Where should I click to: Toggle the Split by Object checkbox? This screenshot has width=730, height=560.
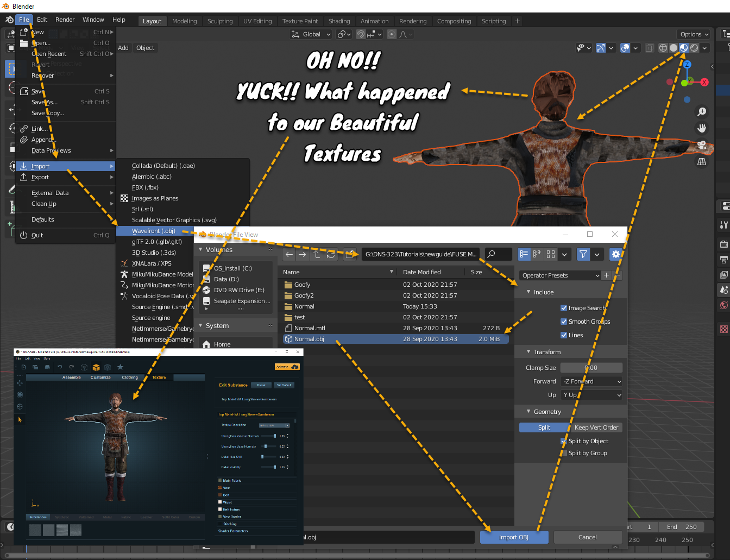[x=564, y=441]
